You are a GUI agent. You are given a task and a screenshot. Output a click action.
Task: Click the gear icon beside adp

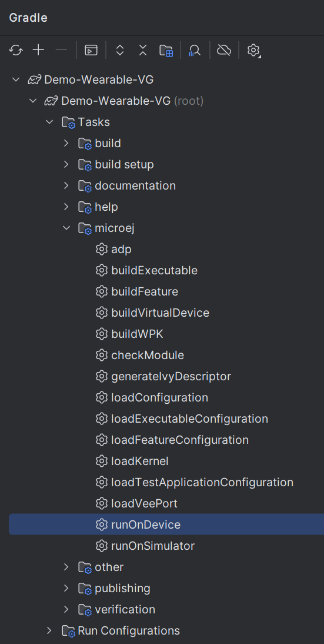pos(101,250)
